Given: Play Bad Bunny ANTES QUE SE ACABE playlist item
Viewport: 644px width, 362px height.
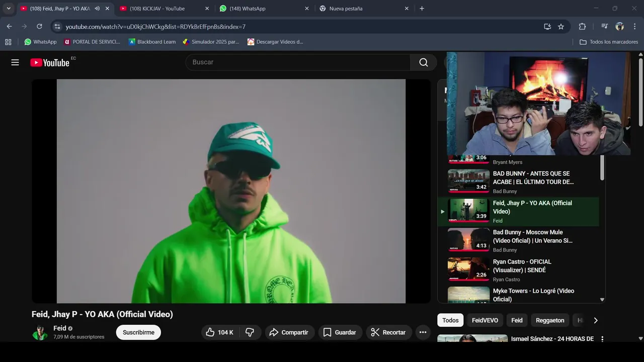Looking at the screenshot, I should (x=518, y=182).
